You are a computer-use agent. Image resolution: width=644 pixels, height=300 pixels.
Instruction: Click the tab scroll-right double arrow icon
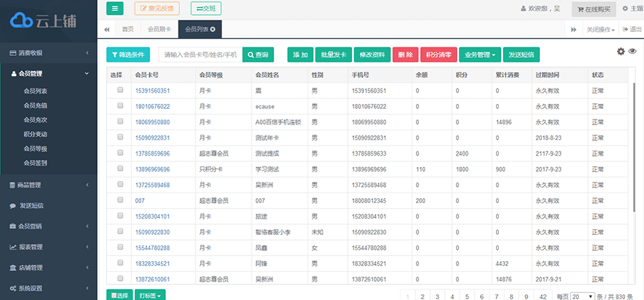click(x=573, y=29)
